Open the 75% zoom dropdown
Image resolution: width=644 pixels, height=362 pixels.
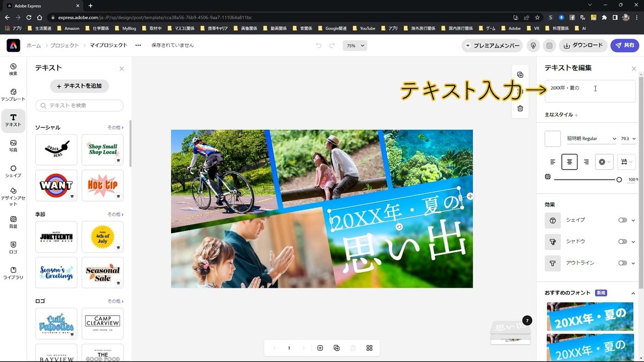(x=355, y=46)
